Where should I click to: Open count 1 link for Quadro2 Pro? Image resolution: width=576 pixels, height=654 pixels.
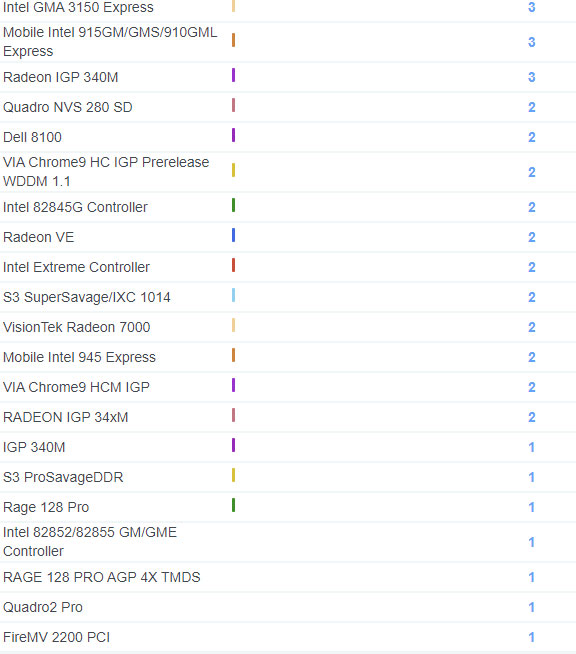pos(531,607)
